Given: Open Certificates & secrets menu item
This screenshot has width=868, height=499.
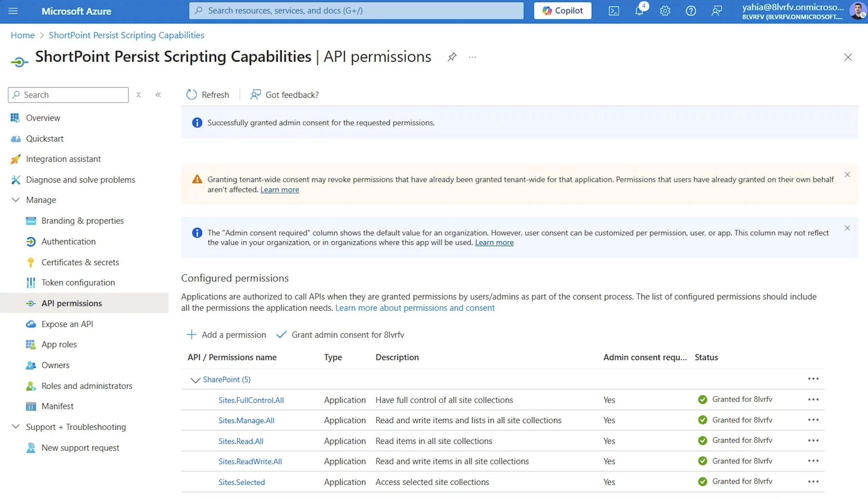Looking at the screenshot, I should pos(80,262).
